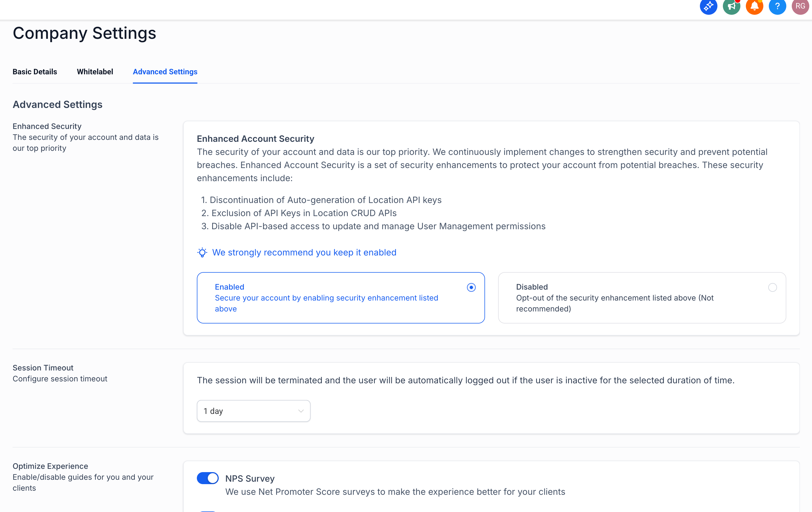Image resolution: width=812 pixels, height=512 pixels.
Task: Open the megaphone announcements icon
Action: 731,6
